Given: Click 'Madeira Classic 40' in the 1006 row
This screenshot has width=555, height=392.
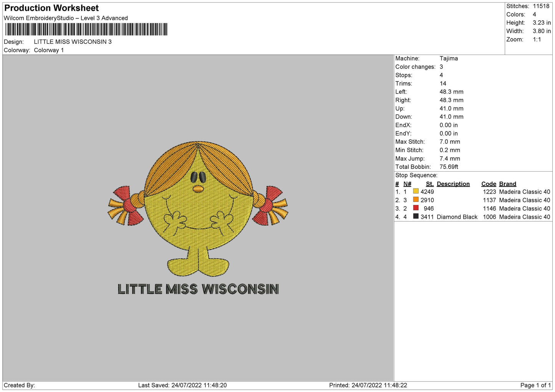Looking at the screenshot, I should pos(525,217).
